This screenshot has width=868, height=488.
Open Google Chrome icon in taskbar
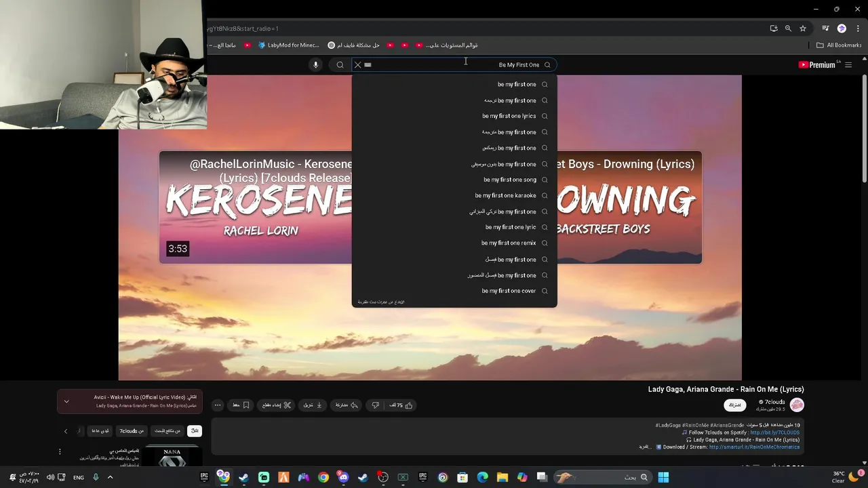click(323, 477)
